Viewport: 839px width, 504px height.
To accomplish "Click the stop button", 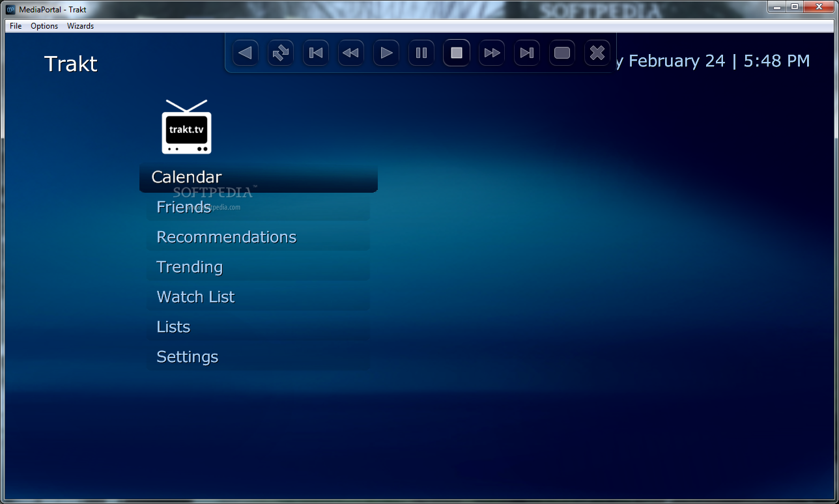I will click(457, 53).
